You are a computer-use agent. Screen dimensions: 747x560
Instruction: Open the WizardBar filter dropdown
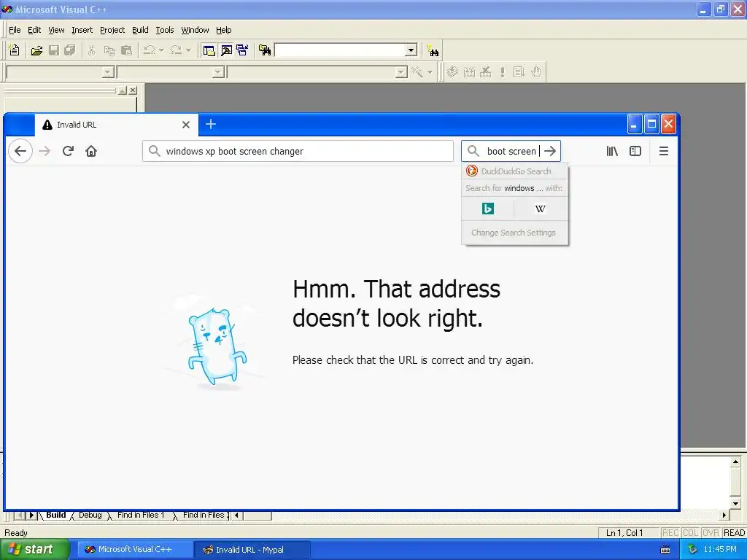pyautogui.click(x=218, y=72)
